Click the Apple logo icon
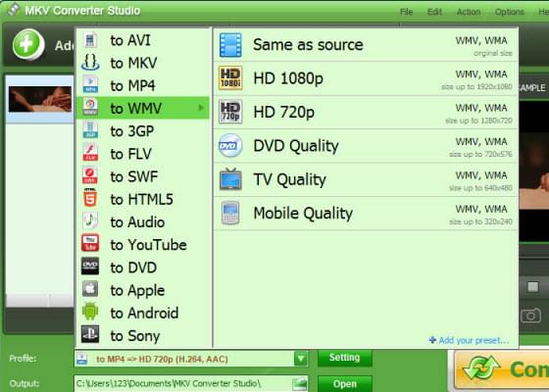549x392 pixels. (x=90, y=289)
